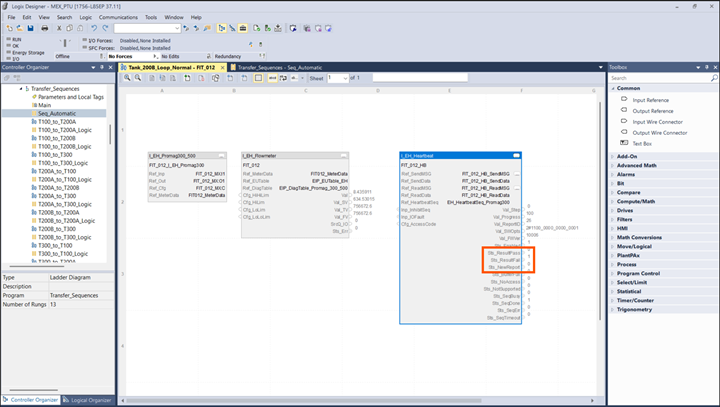Open the File menu
The image size is (720, 407).
coord(11,17)
